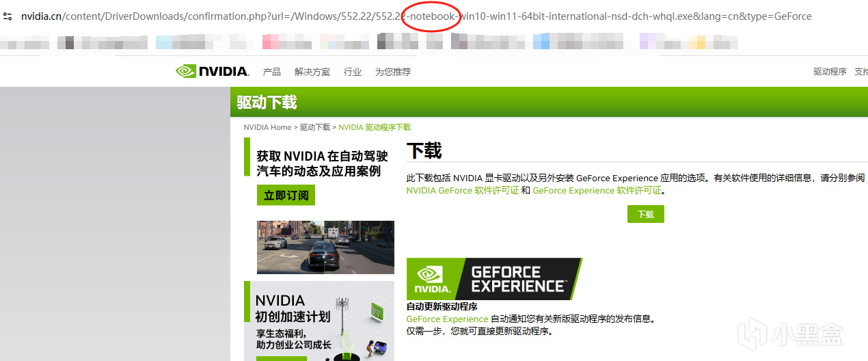Open the 解决方案 menu

(x=312, y=72)
